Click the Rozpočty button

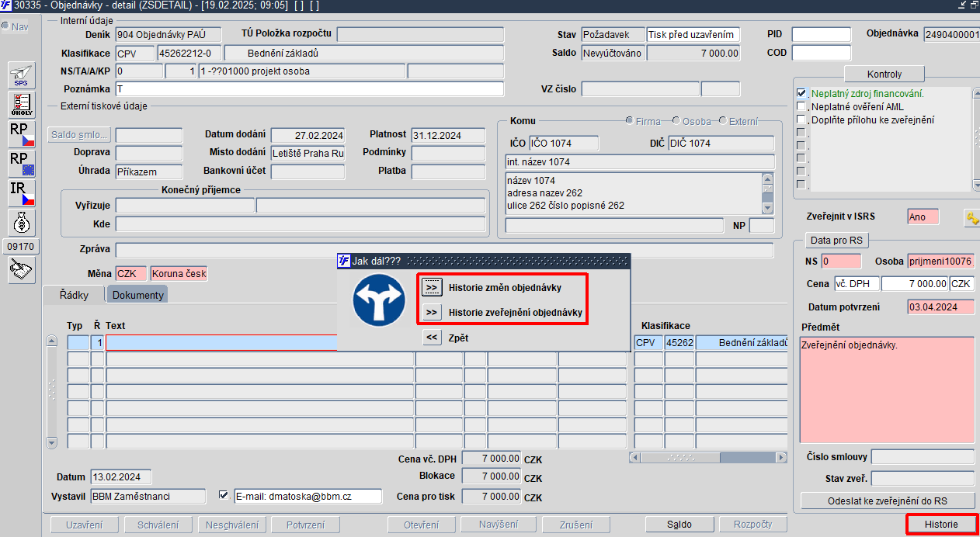tap(753, 525)
